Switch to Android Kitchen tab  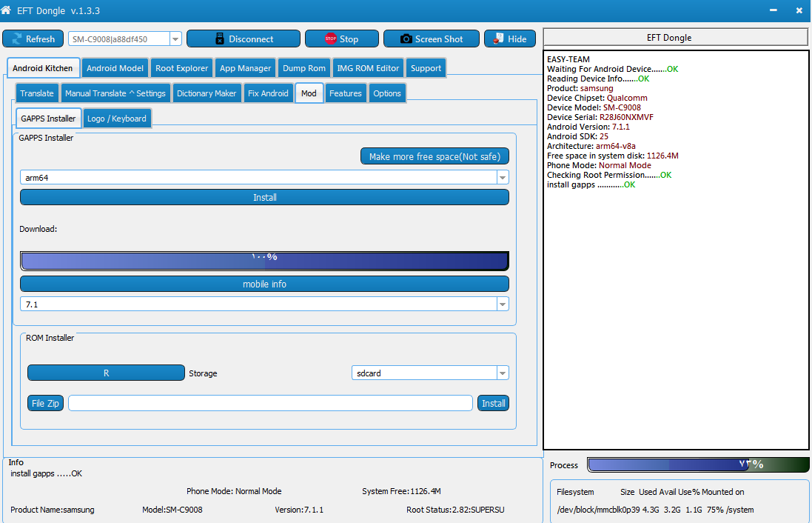coord(43,68)
